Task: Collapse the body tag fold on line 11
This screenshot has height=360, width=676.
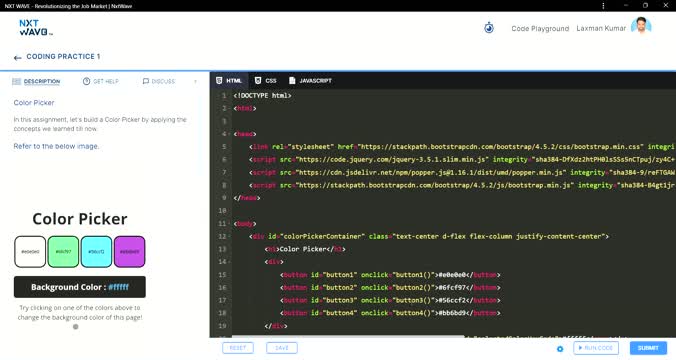Action: (x=229, y=224)
